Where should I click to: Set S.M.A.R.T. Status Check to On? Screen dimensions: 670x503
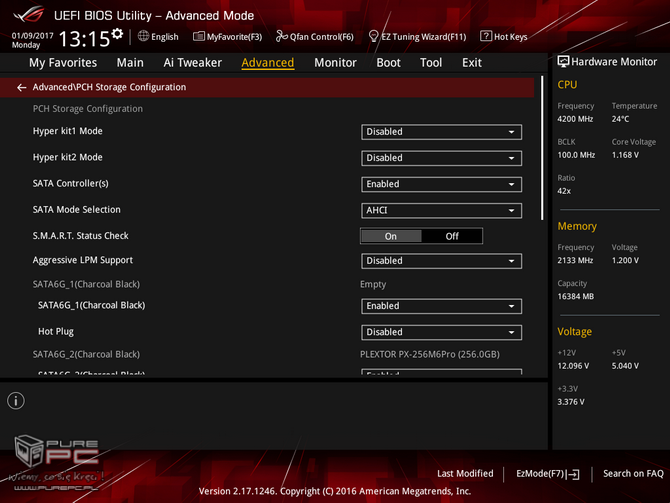(391, 236)
